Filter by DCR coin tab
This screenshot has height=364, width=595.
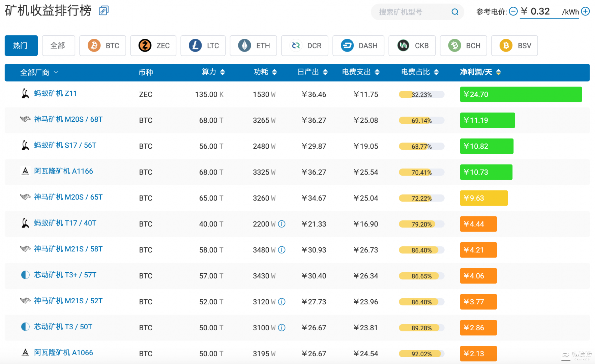305,45
